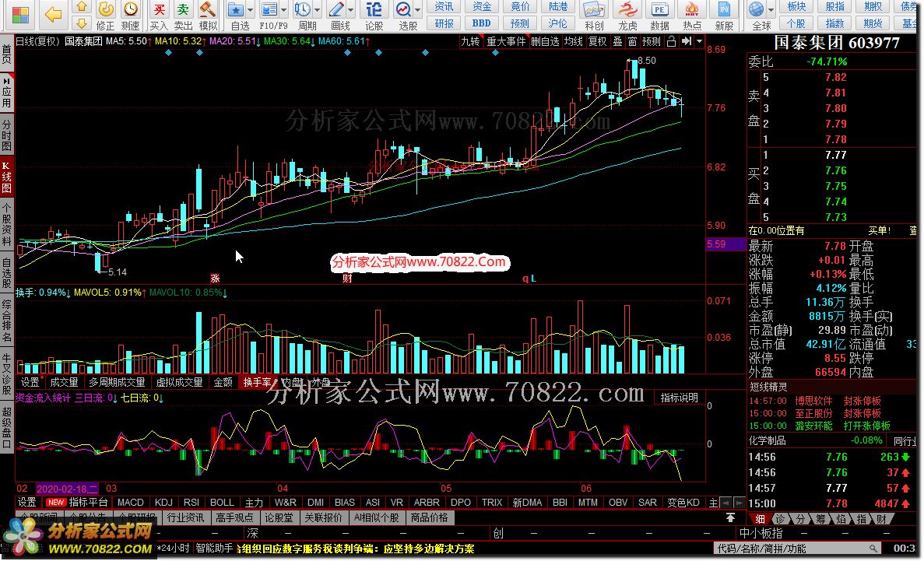924x561 pixels.
Task: Click the lock icon in chart toolbar
Action: pyautogui.click(x=671, y=41)
